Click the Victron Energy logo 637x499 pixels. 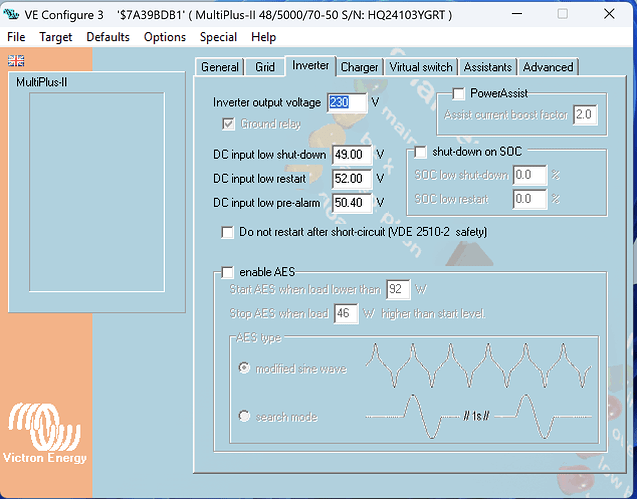click(45, 433)
